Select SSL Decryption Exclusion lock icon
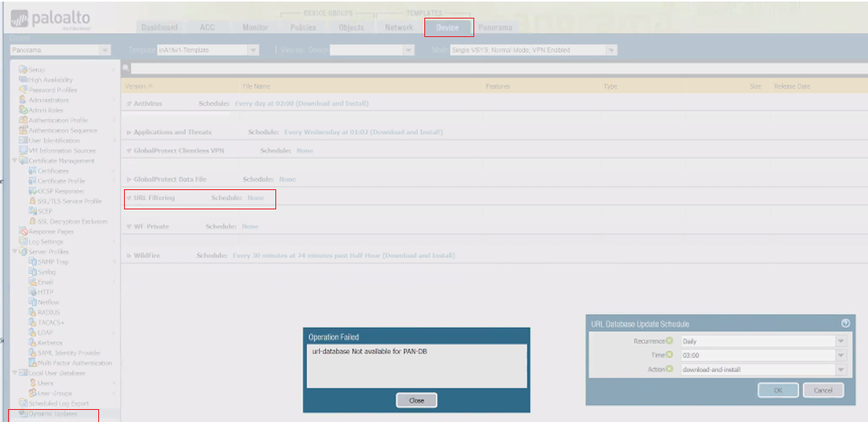The height and width of the screenshot is (422, 868). click(32, 221)
